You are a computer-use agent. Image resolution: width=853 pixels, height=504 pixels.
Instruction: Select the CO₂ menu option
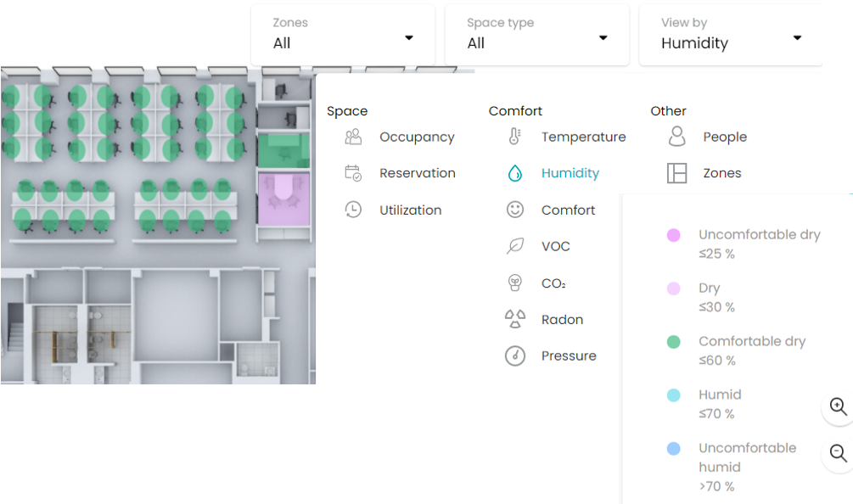tap(553, 283)
